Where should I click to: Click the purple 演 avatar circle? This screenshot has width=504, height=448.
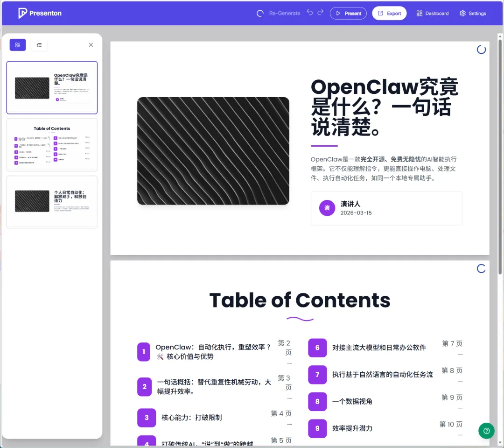point(327,208)
